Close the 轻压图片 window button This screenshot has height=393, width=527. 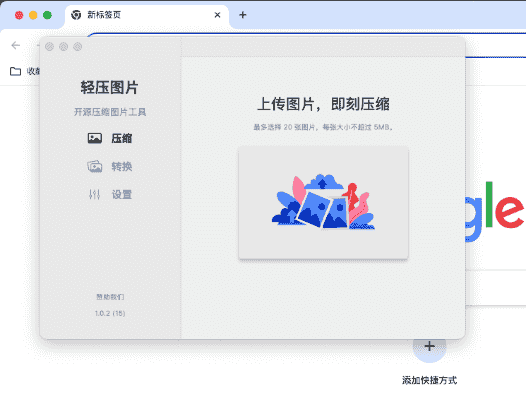(x=49, y=46)
